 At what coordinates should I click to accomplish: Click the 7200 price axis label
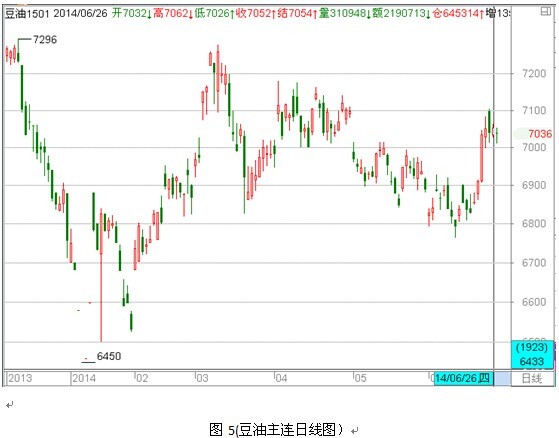click(534, 73)
